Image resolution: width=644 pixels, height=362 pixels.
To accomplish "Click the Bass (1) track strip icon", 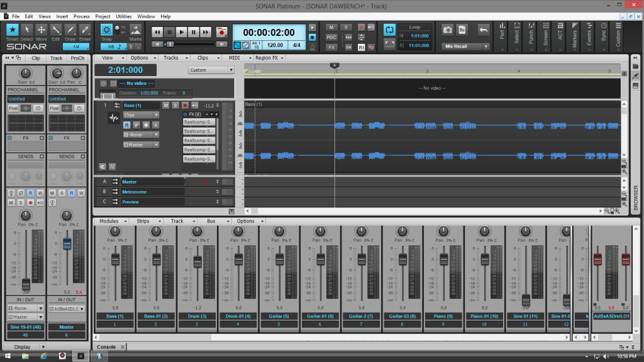I will coord(117,106).
